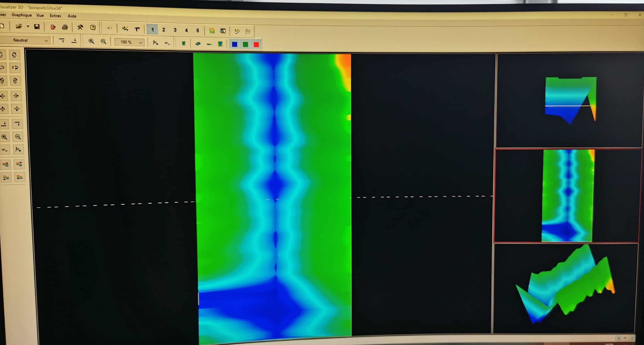Open the arrow next to open-folder icon
This screenshot has width=644, height=345.
(28, 26)
